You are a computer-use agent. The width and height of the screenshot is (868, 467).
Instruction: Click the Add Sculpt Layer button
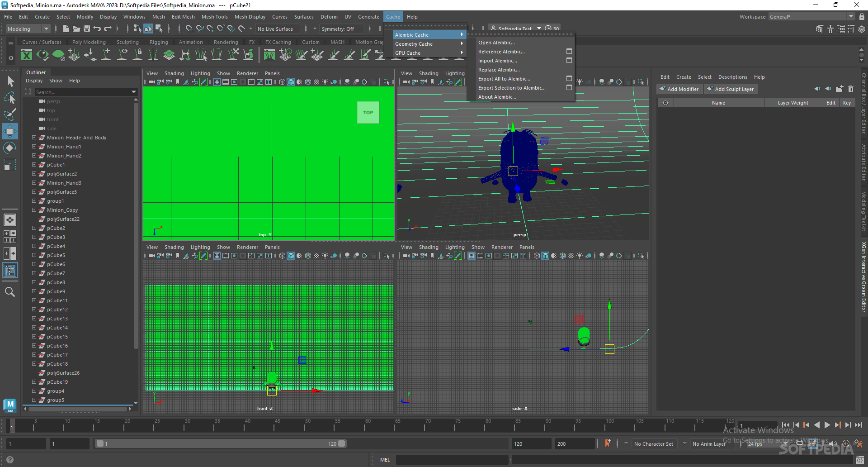pos(731,89)
